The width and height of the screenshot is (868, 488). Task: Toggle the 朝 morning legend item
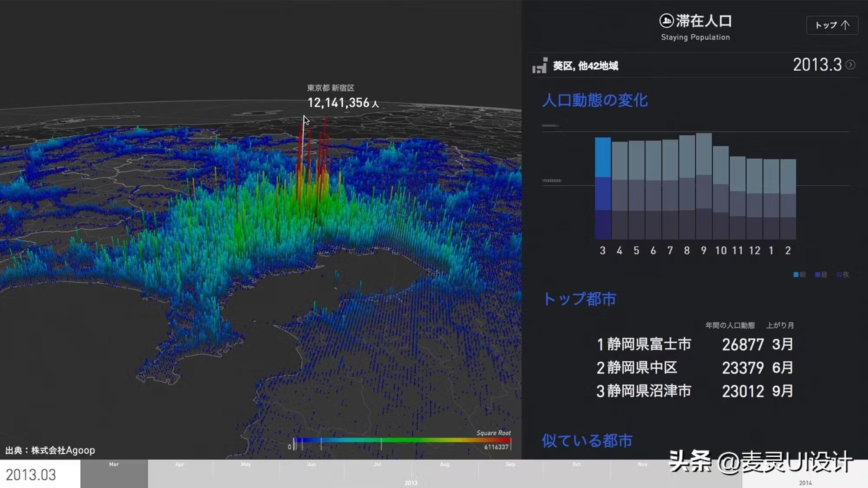pos(799,275)
